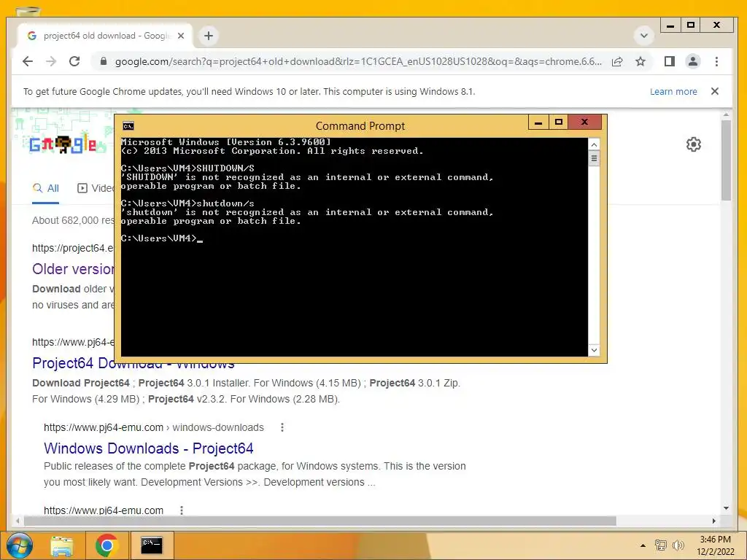Bookmark this page with the star
The width and height of the screenshot is (747, 560).
tap(640, 61)
